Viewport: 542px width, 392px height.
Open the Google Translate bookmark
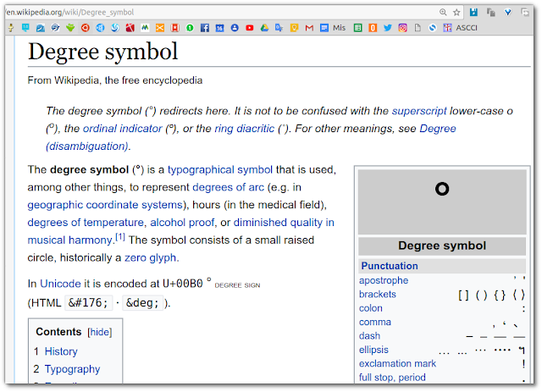[279, 28]
